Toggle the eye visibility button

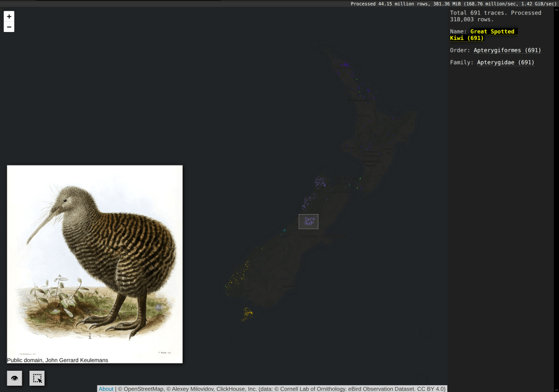point(14,378)
